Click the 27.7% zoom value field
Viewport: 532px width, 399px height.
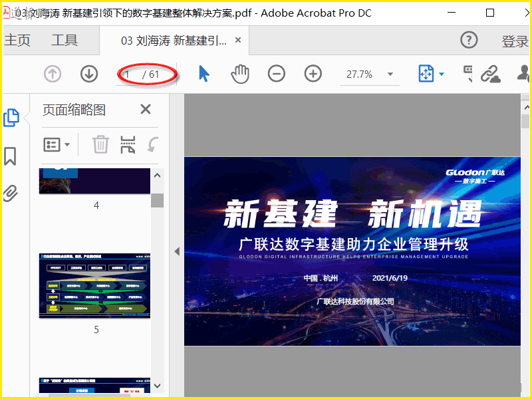click(x=359, y=74)
